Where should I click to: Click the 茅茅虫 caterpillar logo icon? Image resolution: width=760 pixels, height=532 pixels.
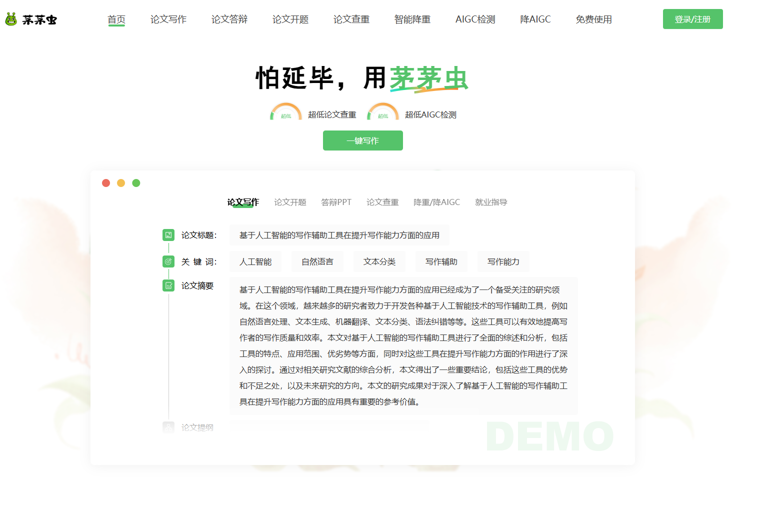pos(11,19)
